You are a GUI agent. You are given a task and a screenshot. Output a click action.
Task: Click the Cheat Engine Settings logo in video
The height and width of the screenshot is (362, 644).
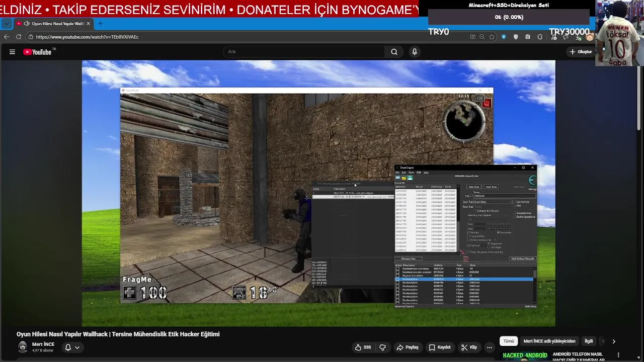click(532, 181)
